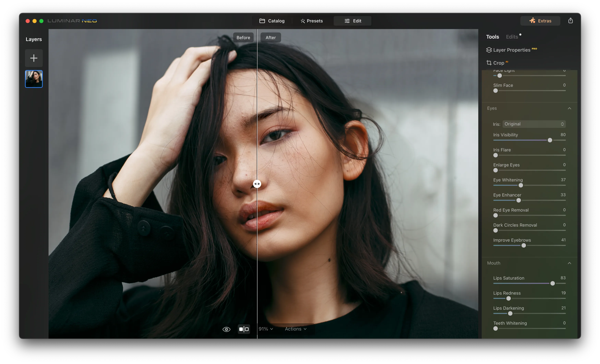Image resolution: width=600 pixels, height=364 pixels.
Task: Click the before/after split handle
Action: tap(257, 184)
